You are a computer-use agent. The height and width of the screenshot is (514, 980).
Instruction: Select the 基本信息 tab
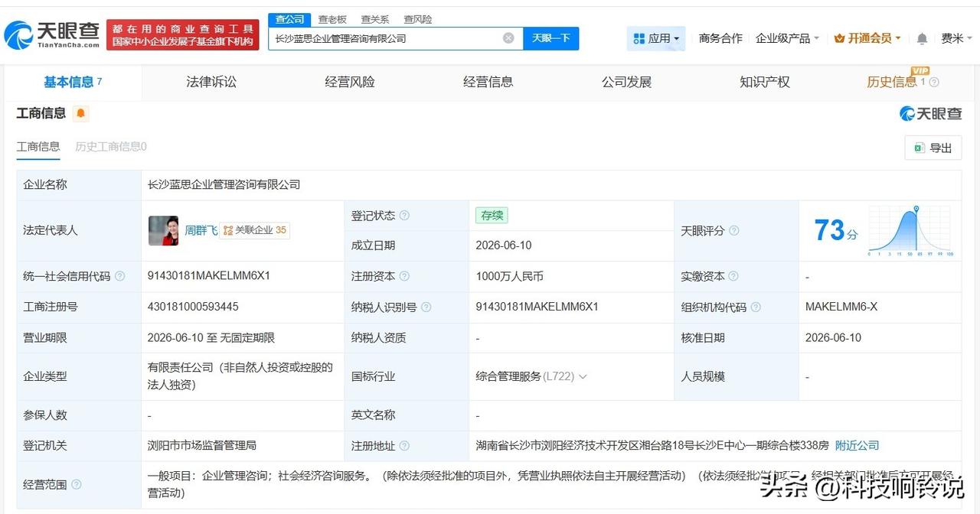point(73,82)
